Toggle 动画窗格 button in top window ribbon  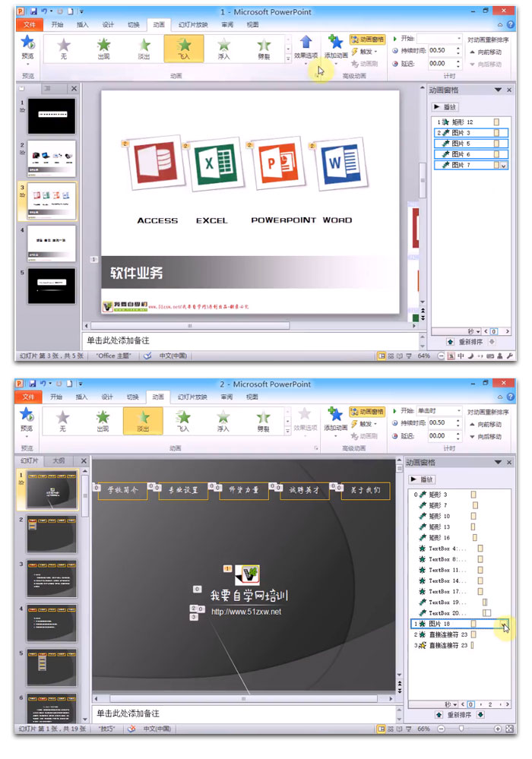point(367,40)
